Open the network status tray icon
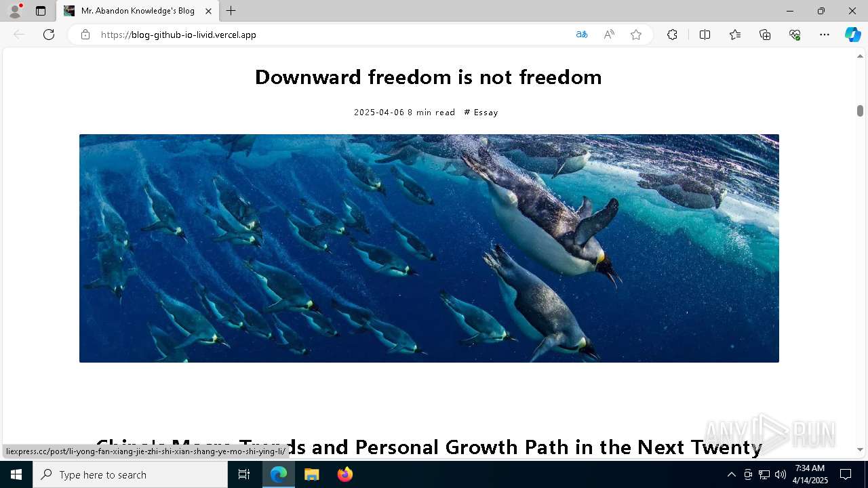The height and width of the screenshot is (488, 868). pyautogui.click(x=764, y=474)
